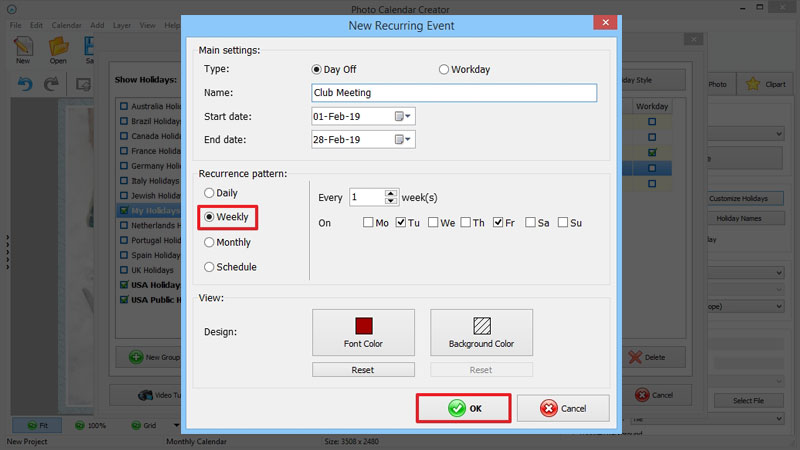This screenshot has height=450, width=800.
Task: Increase the week interval with up arrow
Action: pyautogui.click(x=391, y=193)
